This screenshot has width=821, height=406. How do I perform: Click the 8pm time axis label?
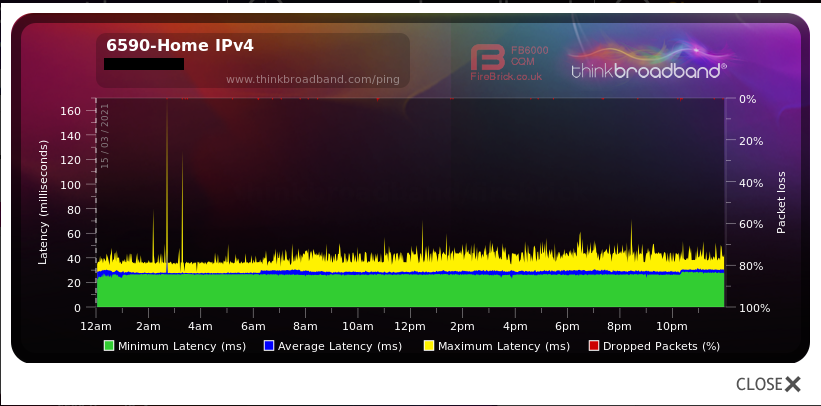coord(619,326)
